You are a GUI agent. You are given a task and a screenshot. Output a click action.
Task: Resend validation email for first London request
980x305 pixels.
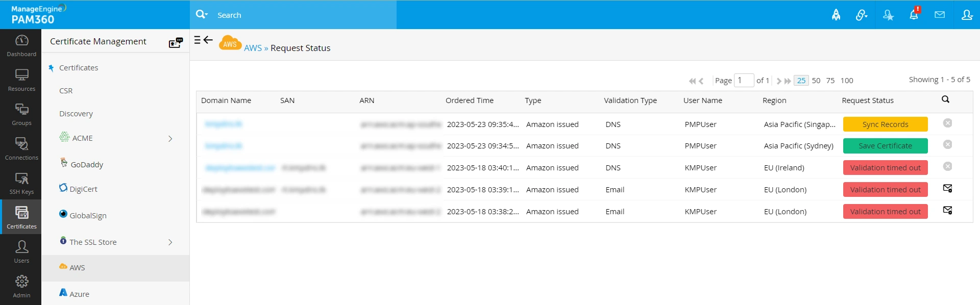tap(948, 189)
